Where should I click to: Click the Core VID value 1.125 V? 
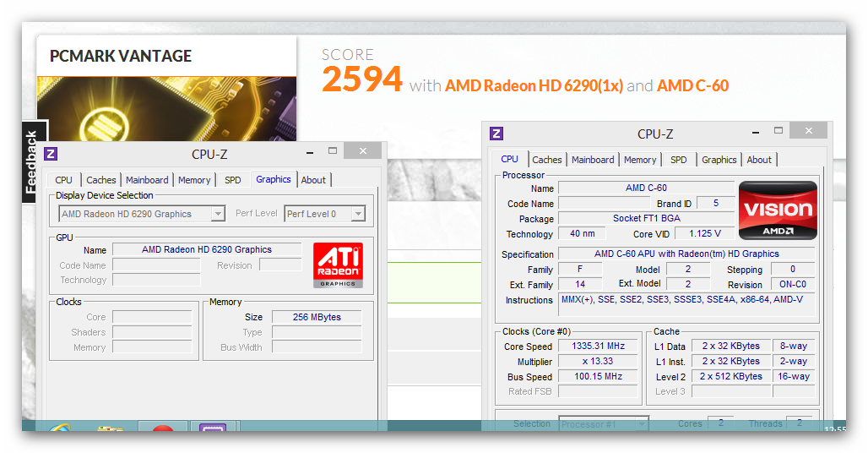click(705, 234)
